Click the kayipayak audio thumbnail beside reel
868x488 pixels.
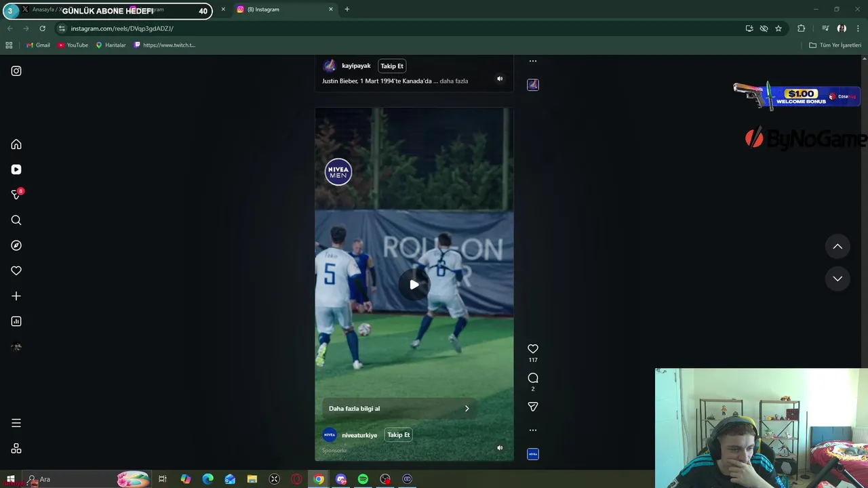pos(533,85)
